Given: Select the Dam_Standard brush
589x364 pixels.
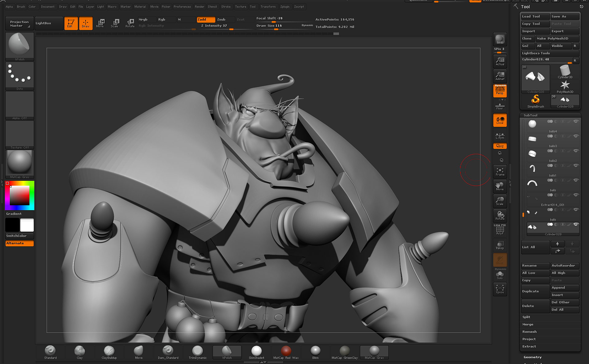Looking at the screenshot, I should (168, 352).
